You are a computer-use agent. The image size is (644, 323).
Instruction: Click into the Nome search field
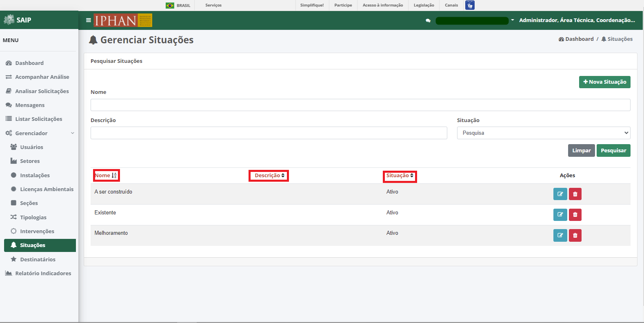click(360, 105)
